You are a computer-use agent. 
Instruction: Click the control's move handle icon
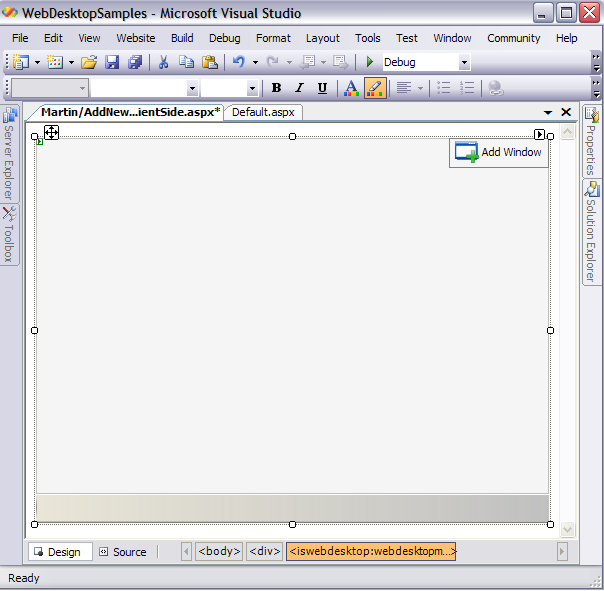tap(51, 133)
